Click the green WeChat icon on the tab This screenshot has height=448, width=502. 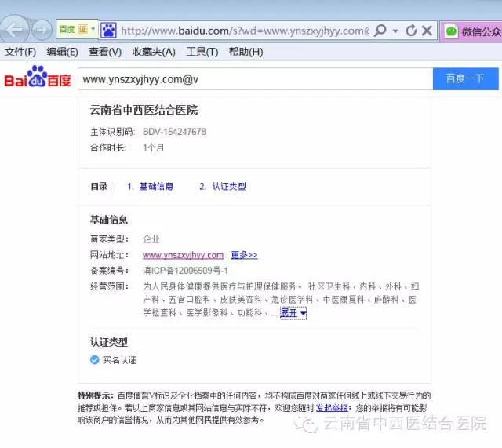(452, 31)
